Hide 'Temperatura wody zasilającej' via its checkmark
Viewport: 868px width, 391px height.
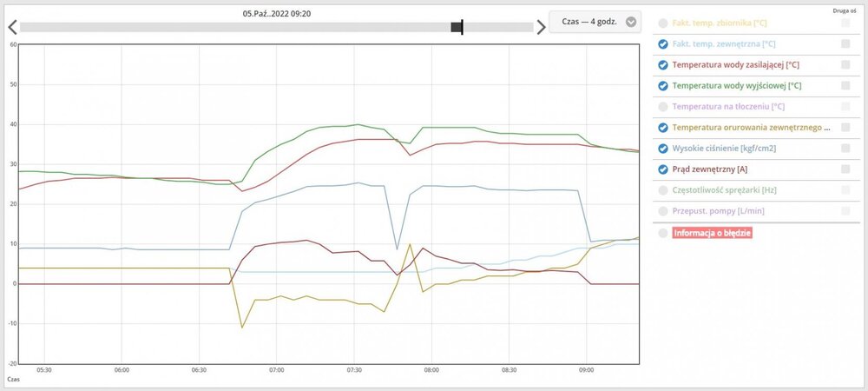[x=664, y=65]
